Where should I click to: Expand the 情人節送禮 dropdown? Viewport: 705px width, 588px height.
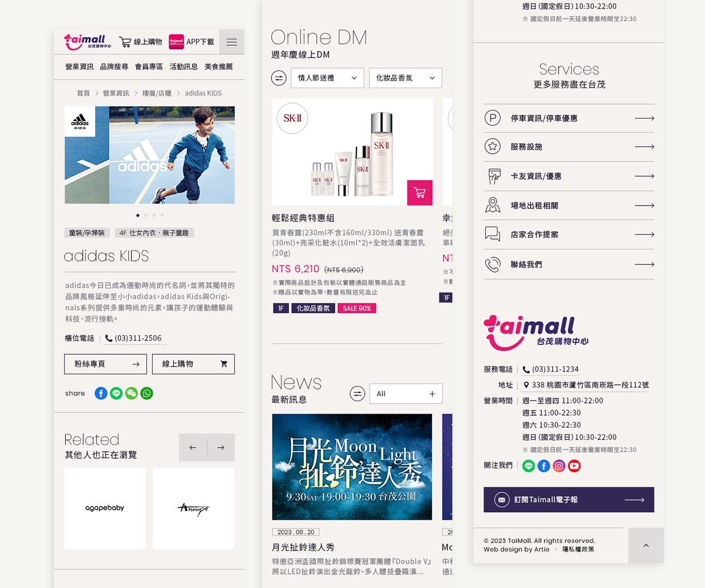(327, 78)
